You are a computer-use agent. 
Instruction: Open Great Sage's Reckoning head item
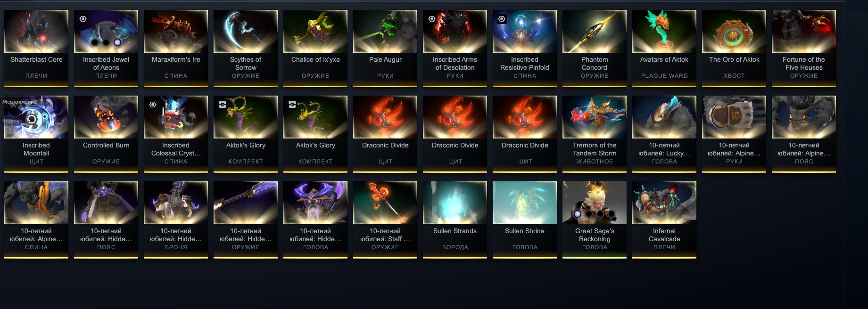coord(595,220)
